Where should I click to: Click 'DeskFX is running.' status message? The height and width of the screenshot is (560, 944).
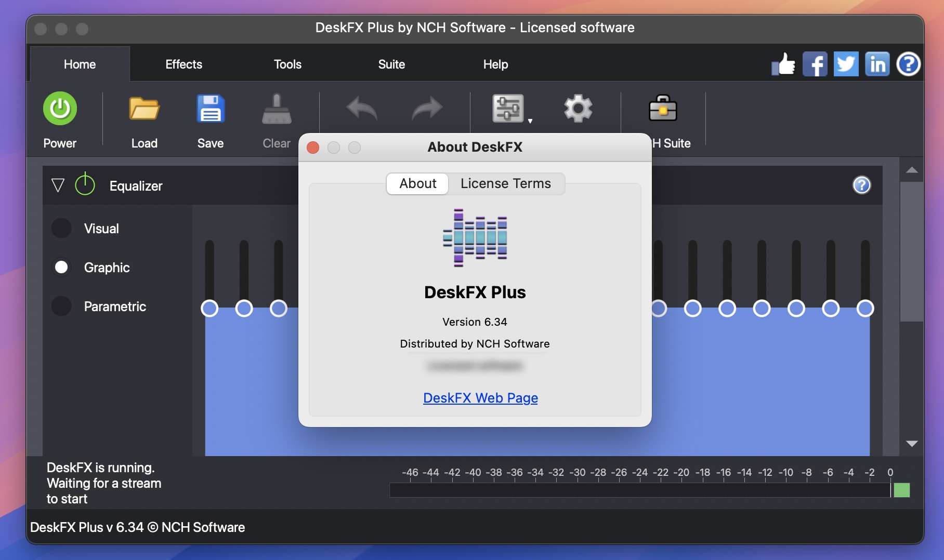point(101,468)
